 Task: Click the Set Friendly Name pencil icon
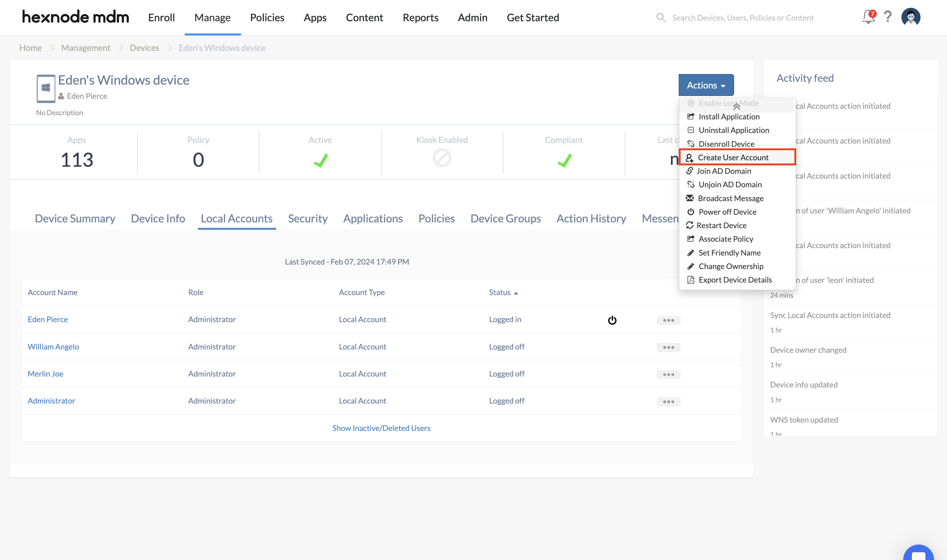[x=691, y=252]
